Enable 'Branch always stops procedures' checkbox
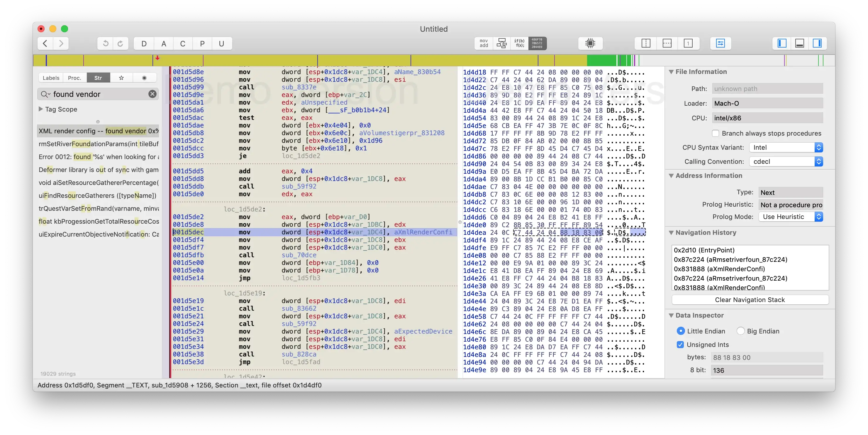Screen dimensions: 868x435 (715, 133)
